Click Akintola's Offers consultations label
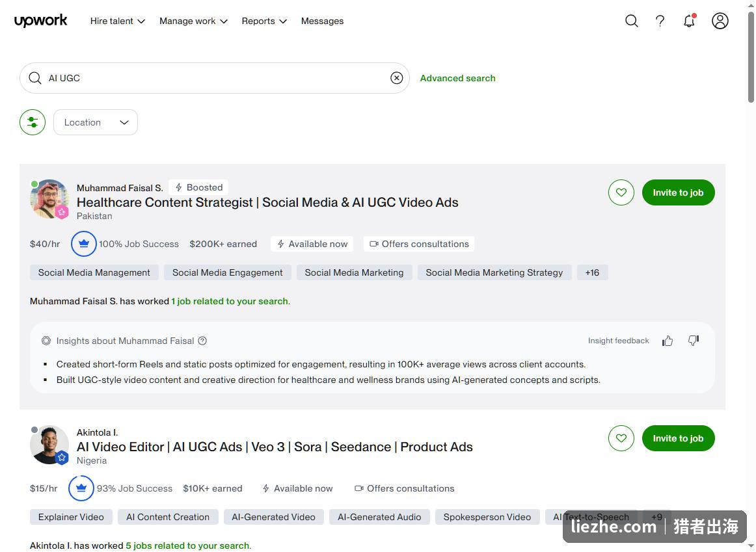The image size is (756, 552). click(405, 489)
